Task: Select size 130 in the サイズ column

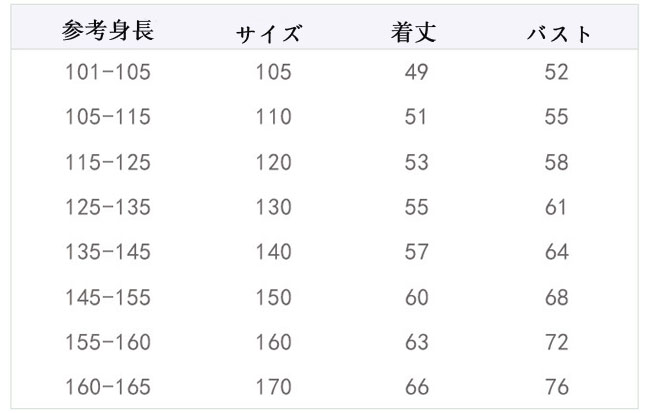Action: (272, 208)
